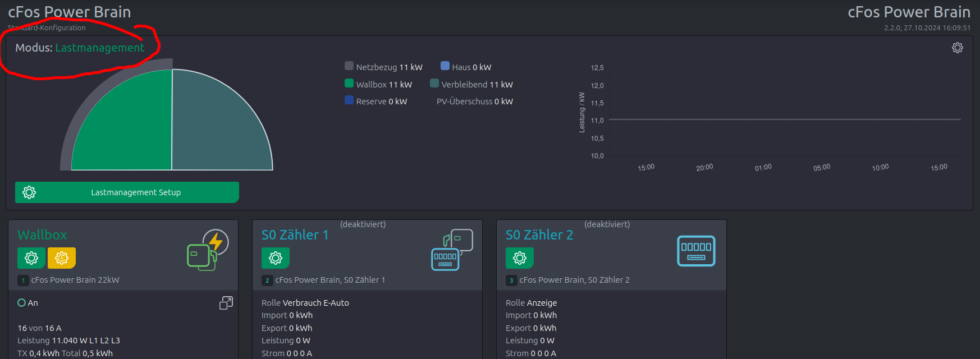This screenshot has height=359, width=980.
Task: Click version text '2.2.0, 27.10.2024 16:09:51'
Action: point(927,27)
